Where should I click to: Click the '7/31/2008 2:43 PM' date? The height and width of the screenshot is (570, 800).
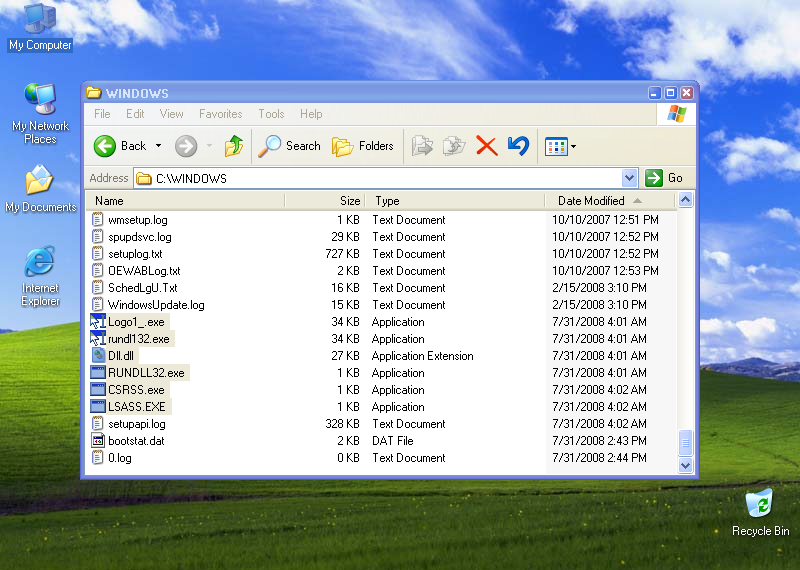click(599, 441)
